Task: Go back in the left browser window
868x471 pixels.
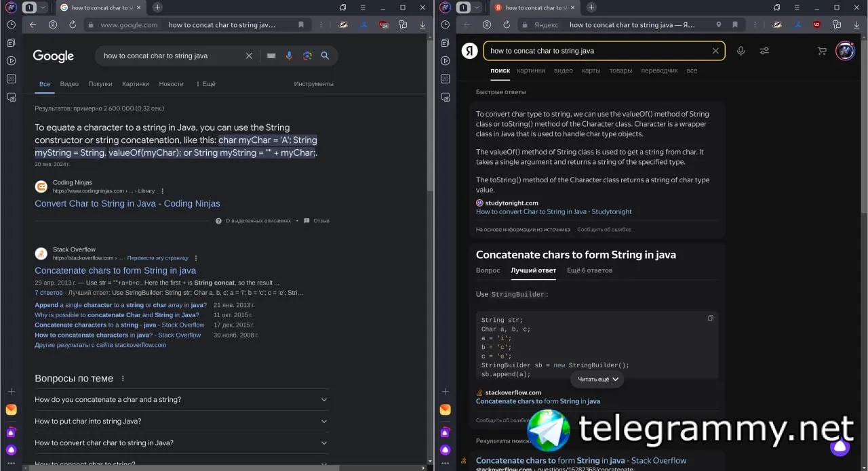Action: [x=33, y=24]
